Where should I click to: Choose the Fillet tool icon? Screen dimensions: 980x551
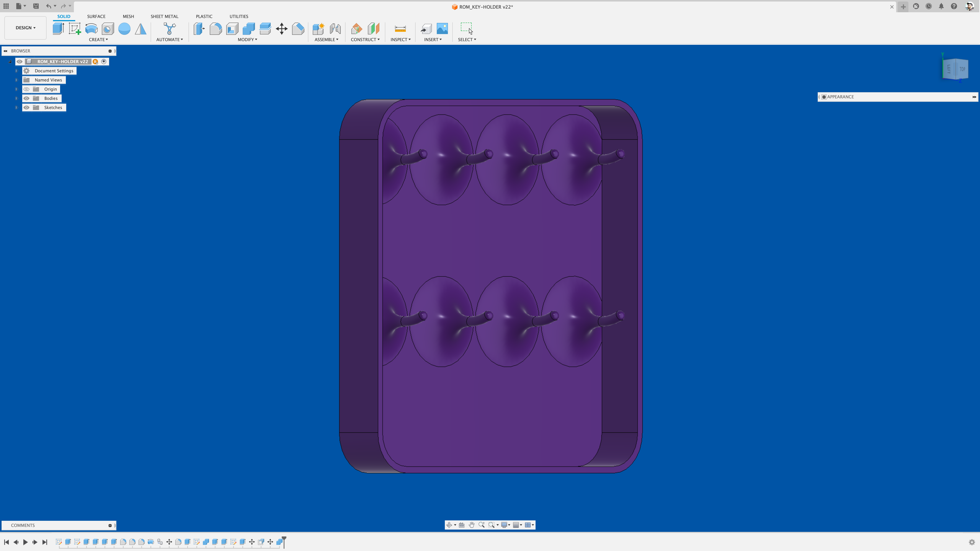click(216, 29)
